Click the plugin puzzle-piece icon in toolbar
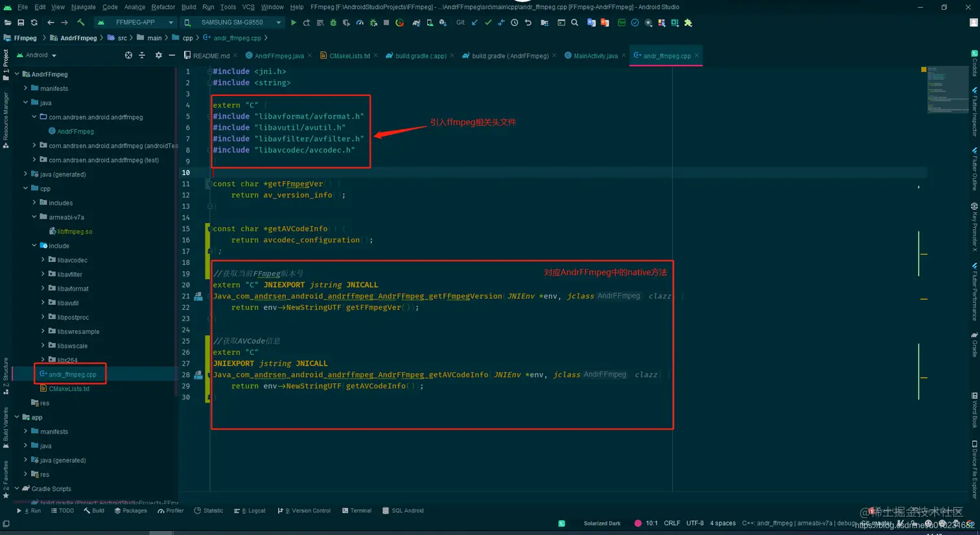980x535 pixels. tap(688, 23)
